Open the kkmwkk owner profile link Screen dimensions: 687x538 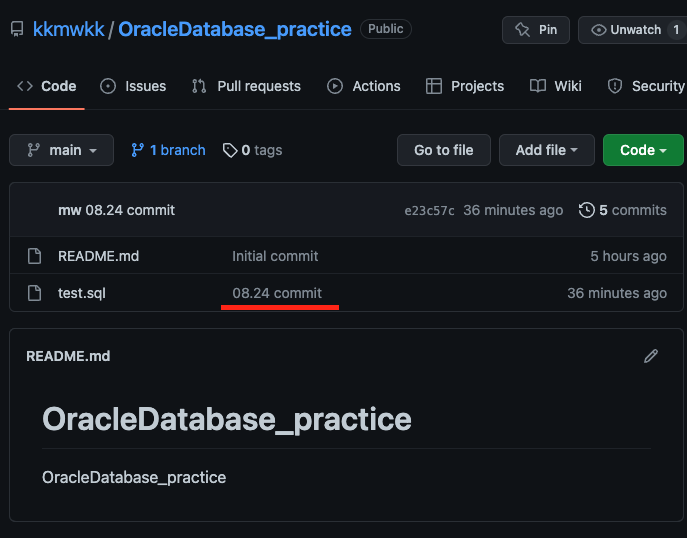point(69,29)
